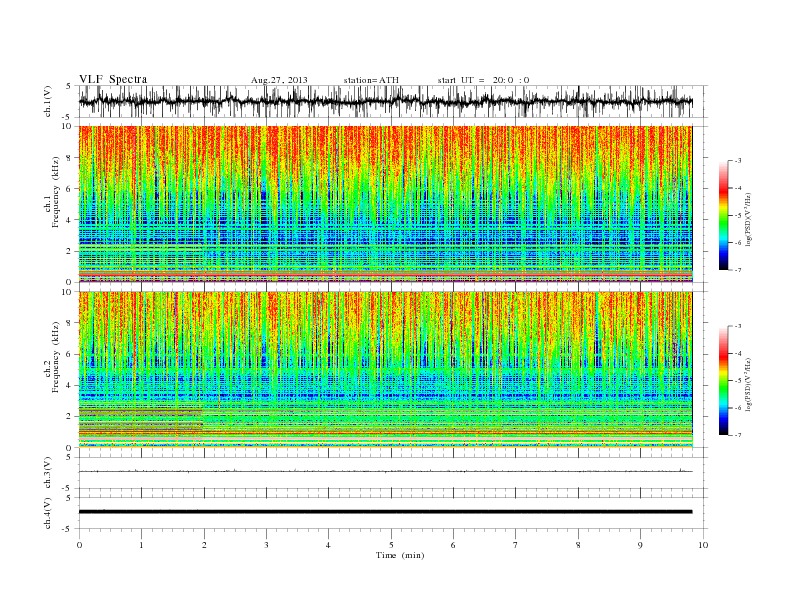Select the "ch.4(V)" axis label

tap(48, 513)
